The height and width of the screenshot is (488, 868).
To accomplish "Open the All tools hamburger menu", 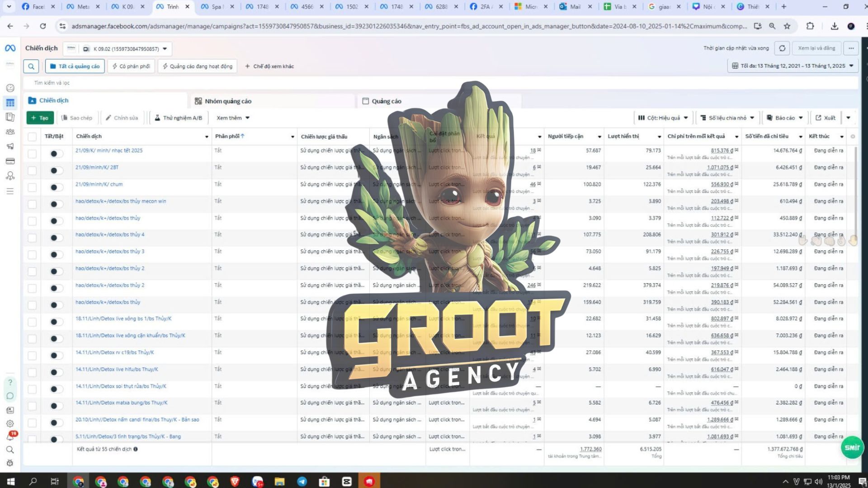I will click(10, 192).
